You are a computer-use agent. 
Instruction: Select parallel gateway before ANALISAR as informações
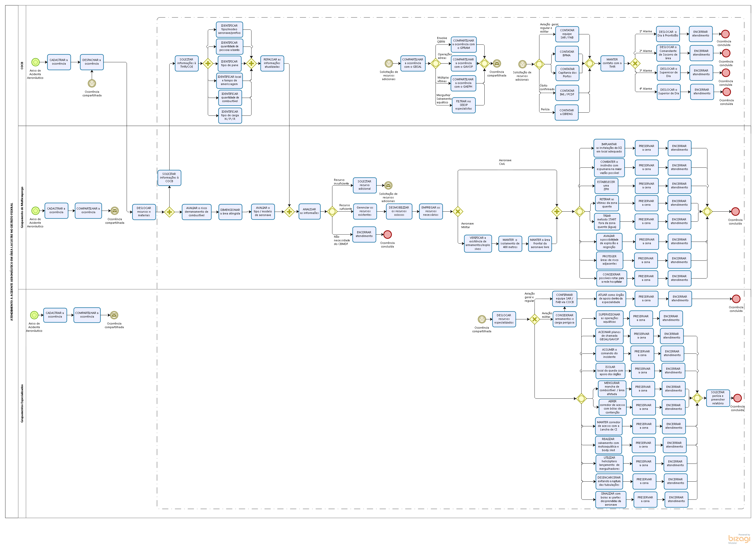coord(289,212)
